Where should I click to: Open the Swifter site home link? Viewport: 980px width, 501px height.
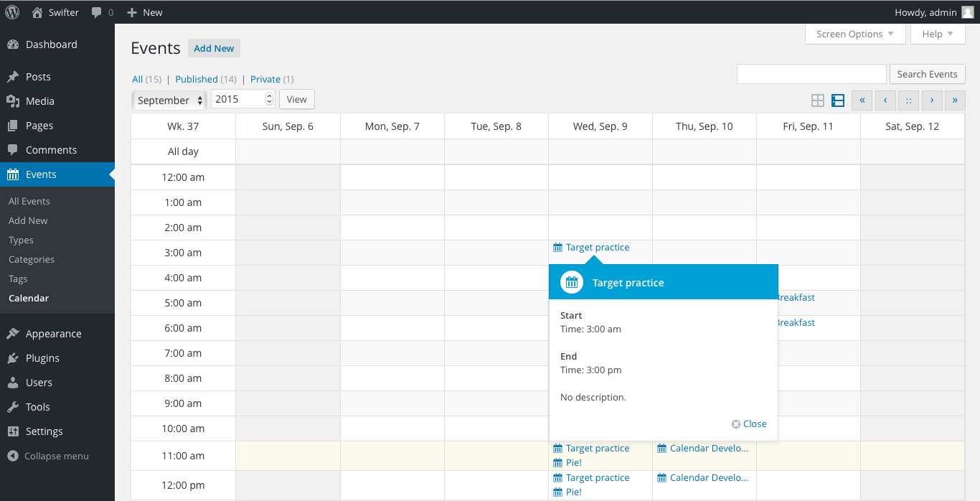[56, 12]
